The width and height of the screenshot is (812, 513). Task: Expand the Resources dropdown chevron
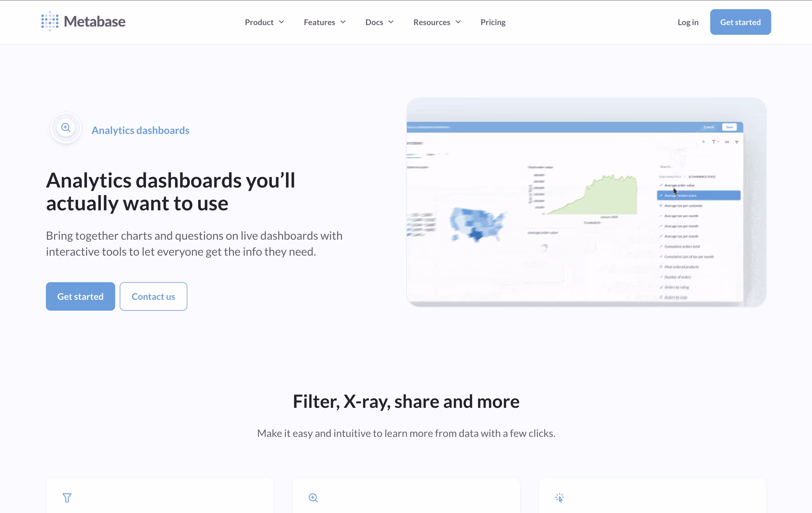[458, 22]
